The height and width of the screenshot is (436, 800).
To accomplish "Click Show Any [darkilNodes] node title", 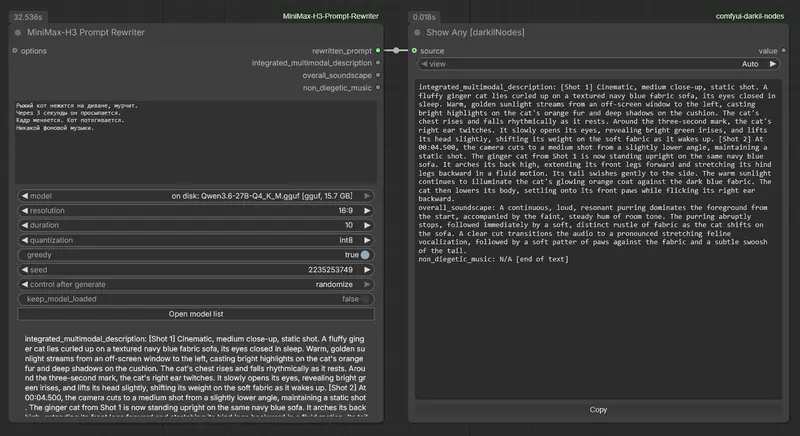I will pyautogui.click(x=475, y=32).
